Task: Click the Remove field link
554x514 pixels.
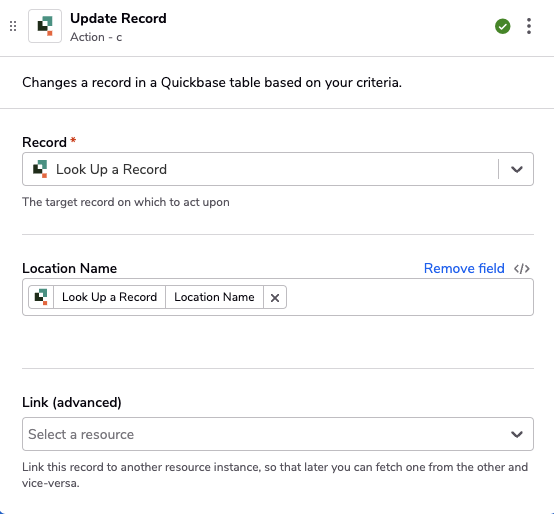Action: 464,268
